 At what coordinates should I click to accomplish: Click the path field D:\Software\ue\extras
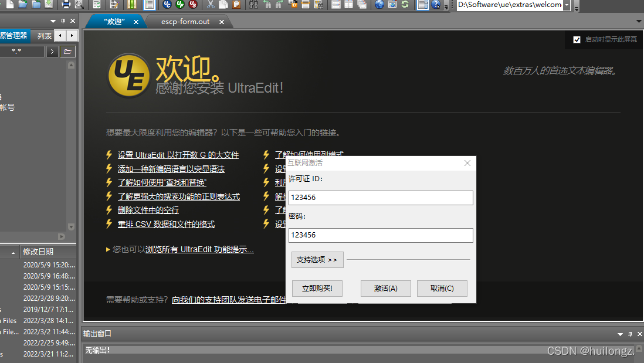coord(510,5)
